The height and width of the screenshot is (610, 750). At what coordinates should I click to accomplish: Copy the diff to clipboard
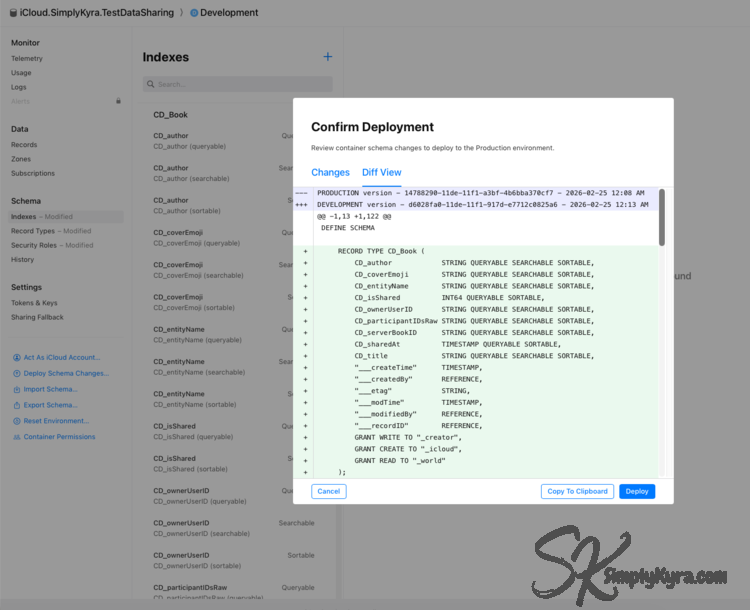(x=577, y=491)
